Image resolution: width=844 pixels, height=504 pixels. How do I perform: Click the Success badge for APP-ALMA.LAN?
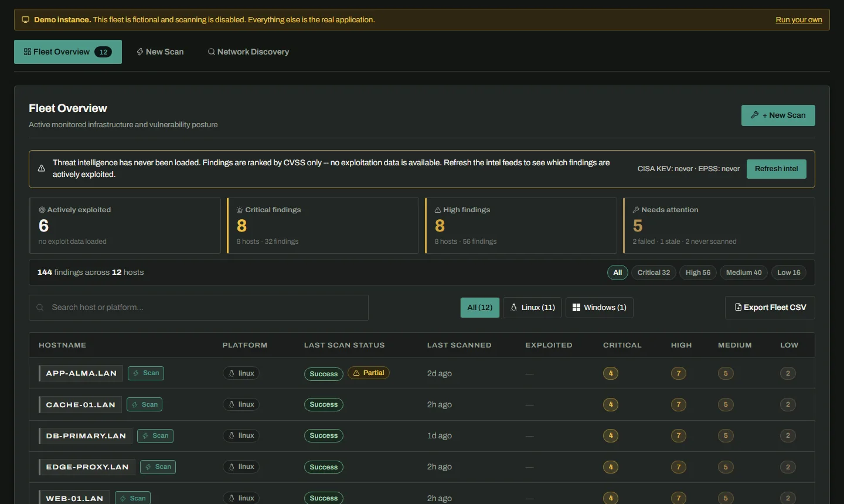tap(324, 374)
